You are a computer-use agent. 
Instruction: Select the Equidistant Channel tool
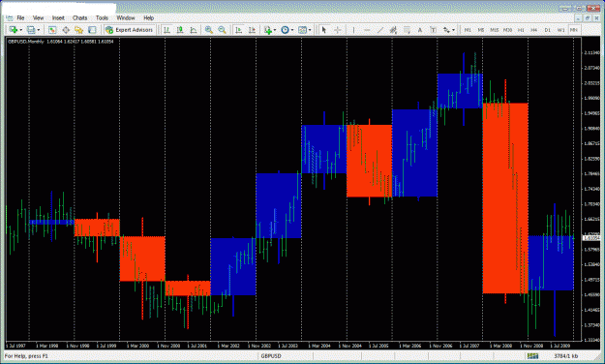tap(393, 30)
